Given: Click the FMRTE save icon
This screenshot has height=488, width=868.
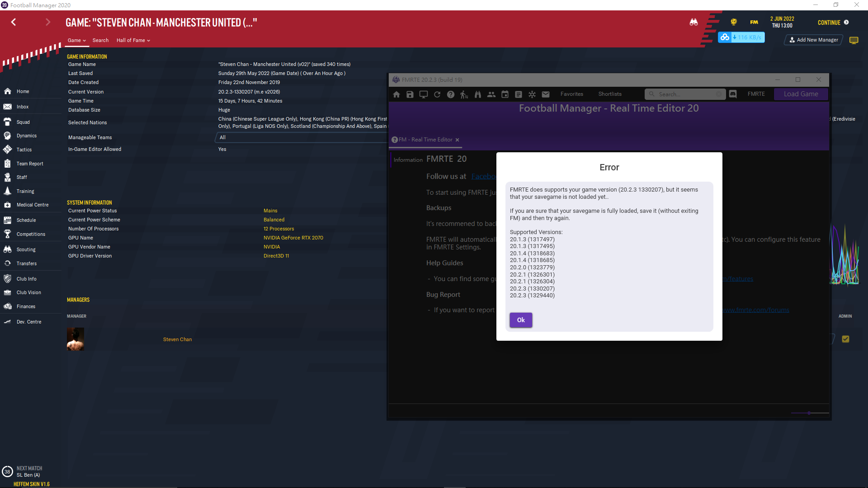Looking at the screenshot, I should [410, 94].
